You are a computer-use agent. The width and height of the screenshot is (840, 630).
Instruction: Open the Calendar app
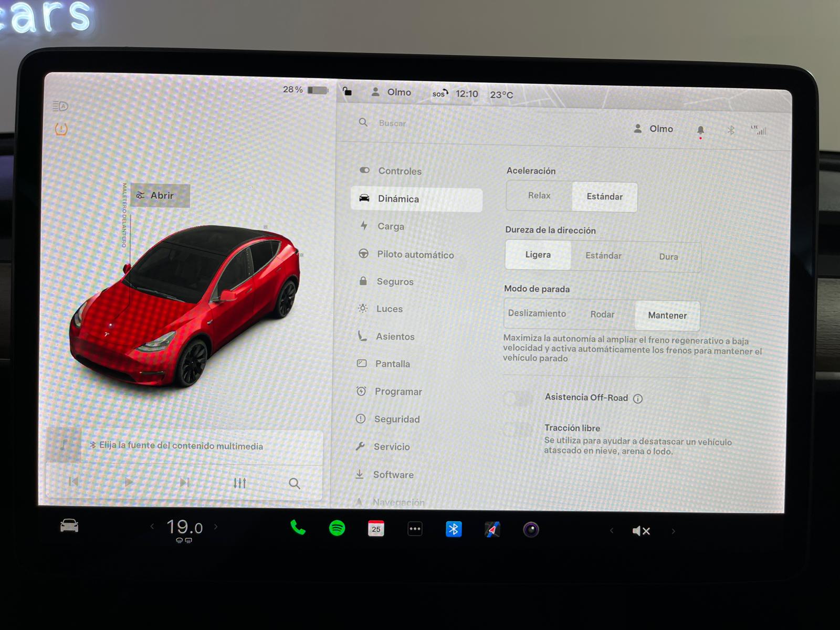[x=376, y=529]
